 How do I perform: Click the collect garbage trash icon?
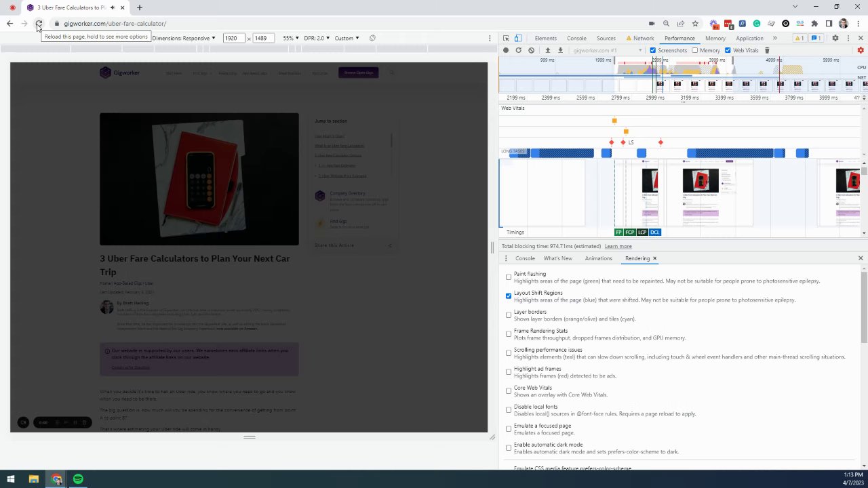[767, 50]
